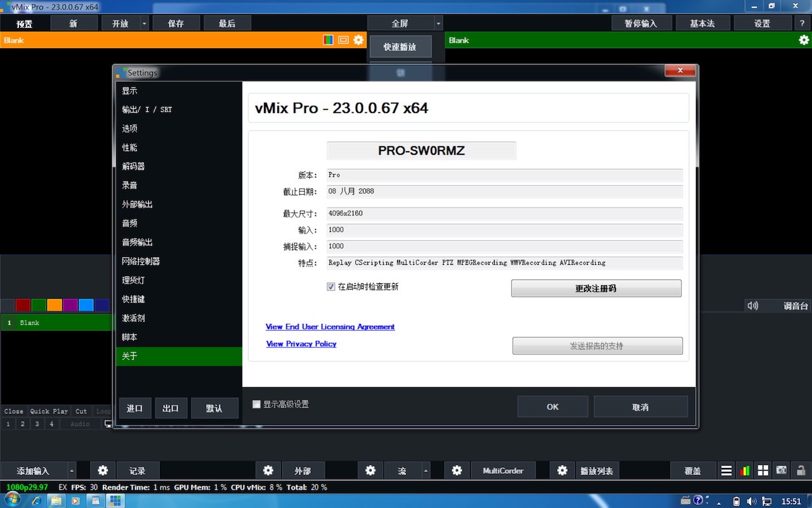Open 脚本 settings section
Screen dimensions: 812x508
coord(179,337)
